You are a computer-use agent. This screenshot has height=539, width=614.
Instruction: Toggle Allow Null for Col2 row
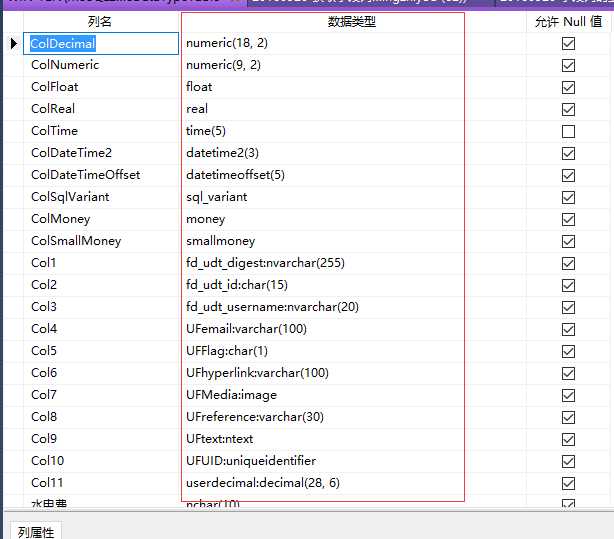tap(568, 285)
